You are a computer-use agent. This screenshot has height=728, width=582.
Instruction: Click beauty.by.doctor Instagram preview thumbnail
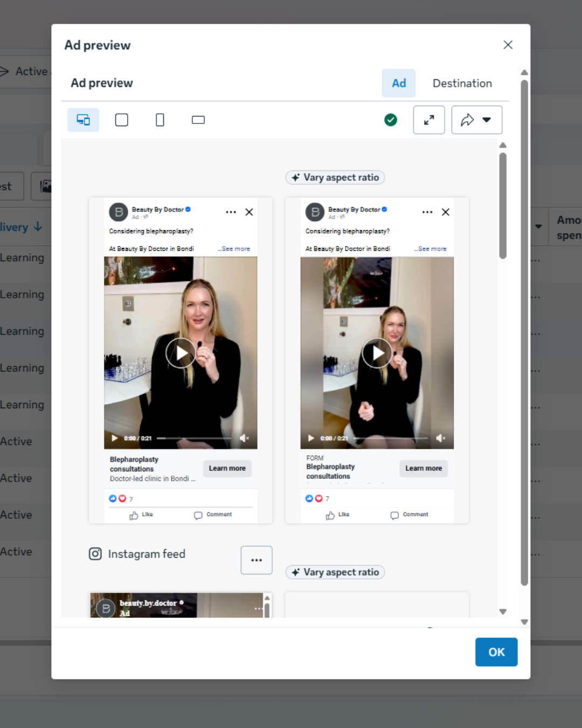tap(176, 605)
